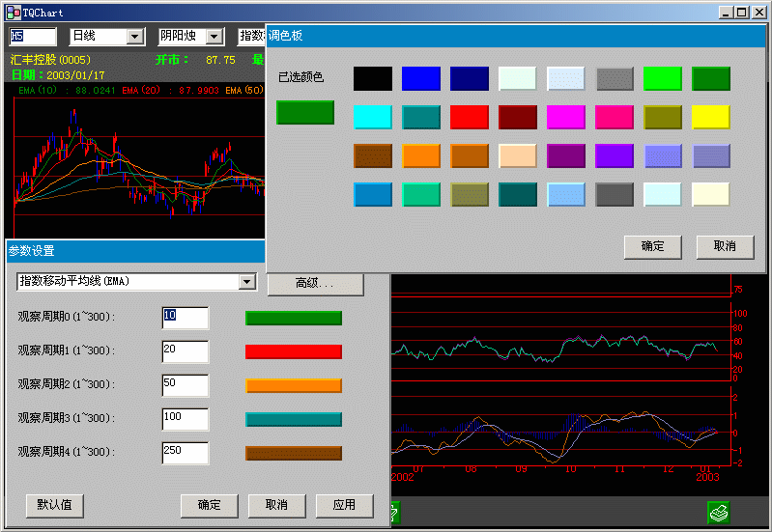Click 确定 in the color palette dialog

(653, 246)
